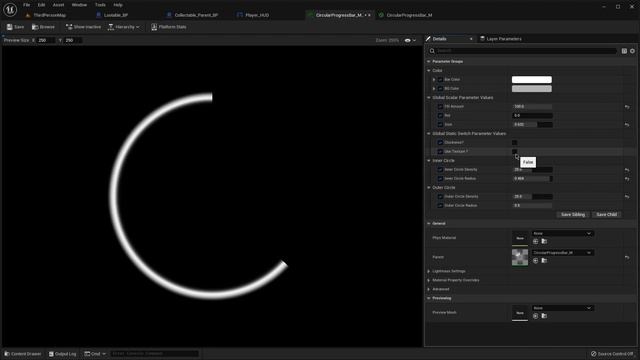Reset Inner Circle Radius to default
The image size is (640, 360).
coord(627,179)
